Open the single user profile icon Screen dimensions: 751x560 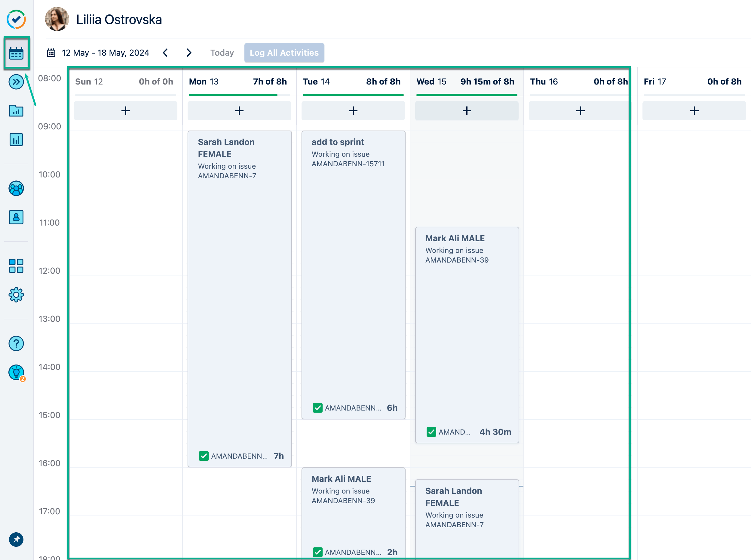click(x=16, y=217)
